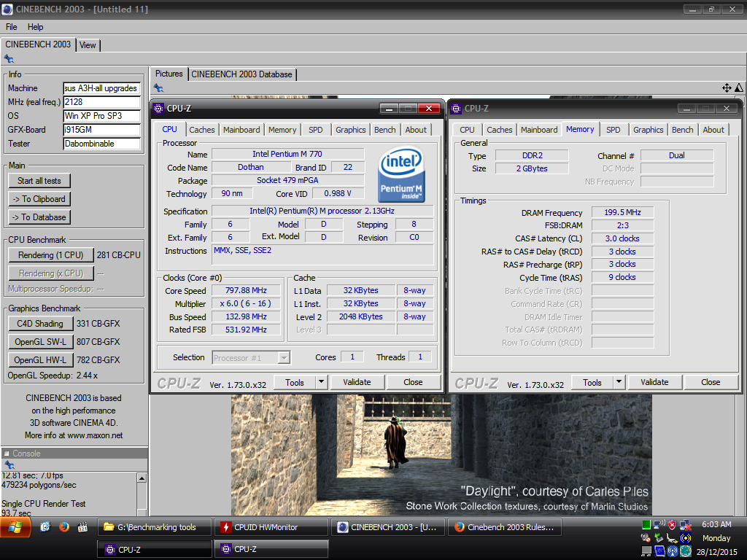This screenshot has height=560, width=747.
Task: Switch to CINEBENCH 2003 Database tab
Action: click(242, 74)
